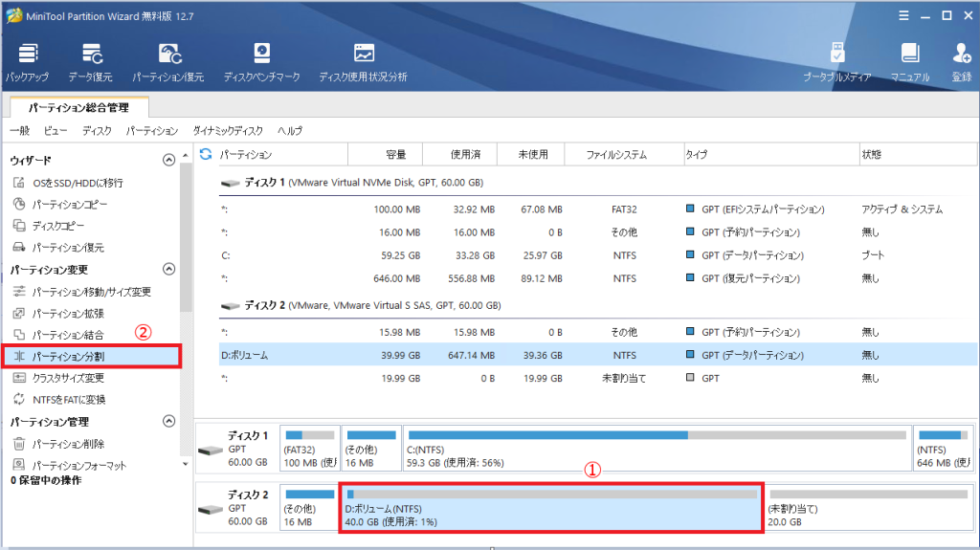Screen dimensions: 980x550
Task: Open the マニュアル manual icon
Action: tap(910, 62)
